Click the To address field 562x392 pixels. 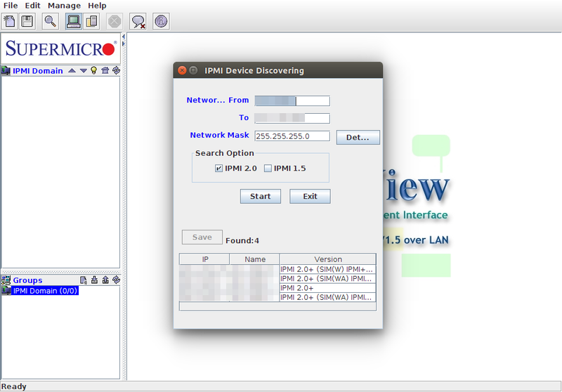[292, 118]
